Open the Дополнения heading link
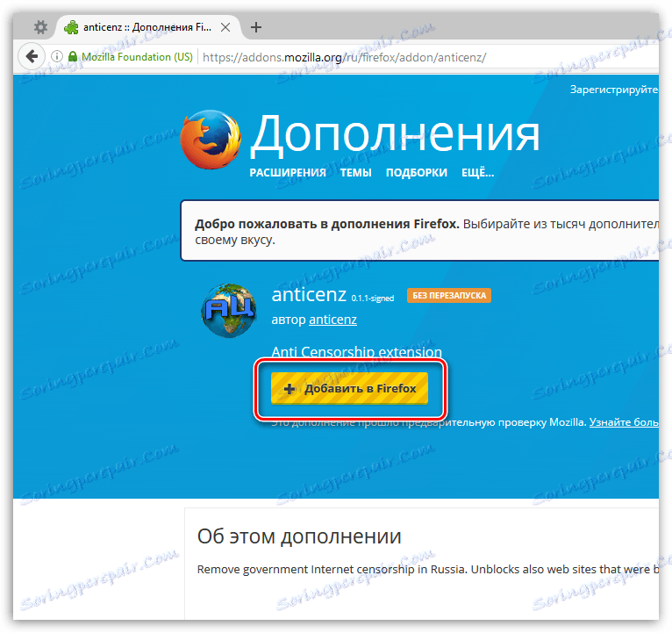The height and width of the screenshot is (633, 672). 395,134
